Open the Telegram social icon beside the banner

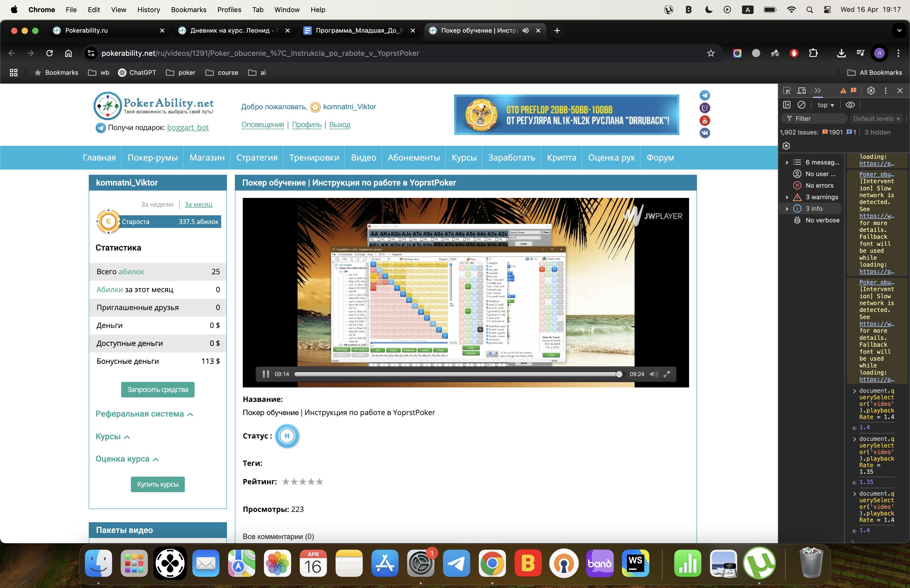[x=705, y=96]
